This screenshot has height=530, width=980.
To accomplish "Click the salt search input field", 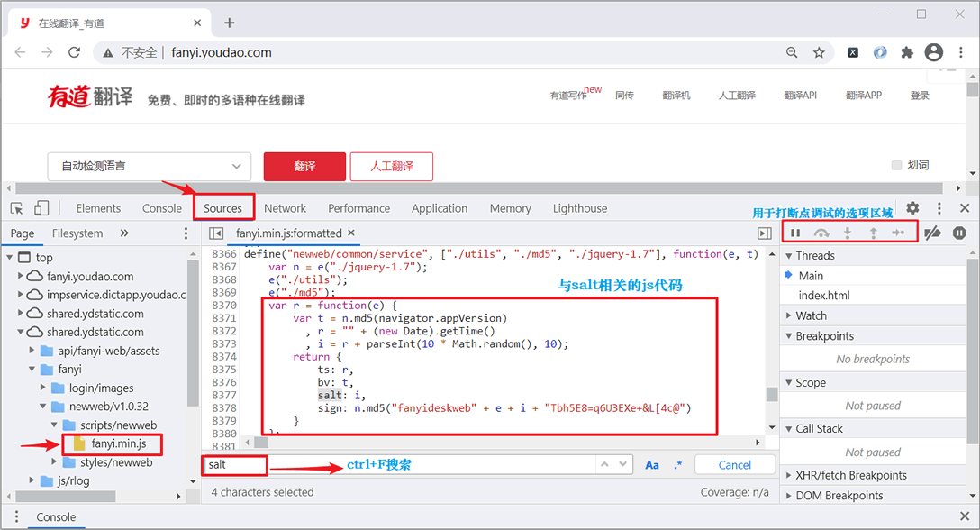I will click(x=400, y=465).
